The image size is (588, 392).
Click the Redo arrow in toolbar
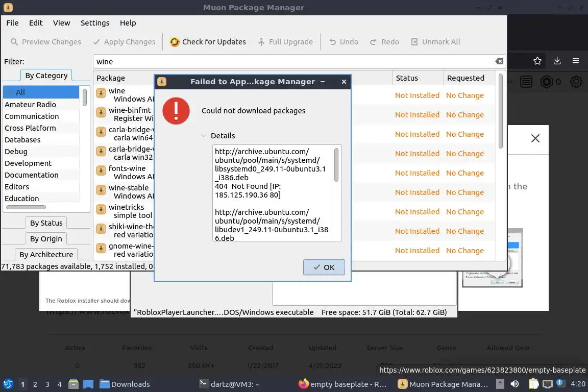[373, 42]
